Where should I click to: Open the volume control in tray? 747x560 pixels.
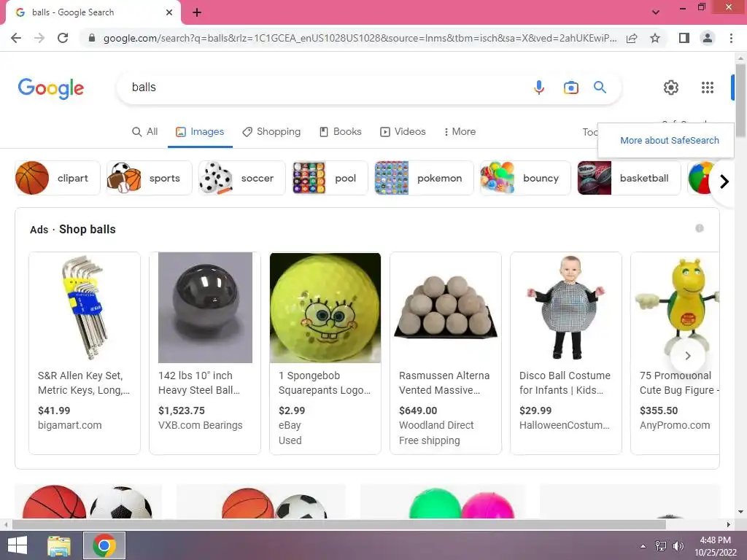coord(678,546)
